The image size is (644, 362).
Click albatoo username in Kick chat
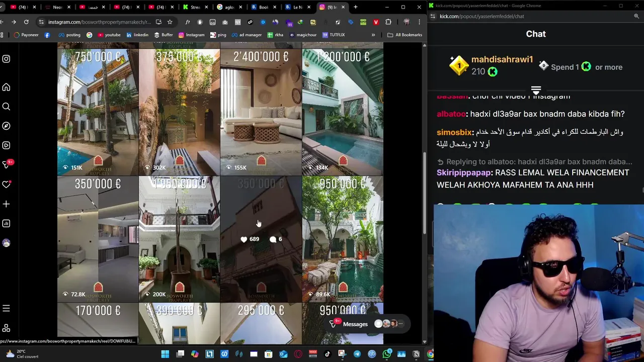click(x=451, y=114)
